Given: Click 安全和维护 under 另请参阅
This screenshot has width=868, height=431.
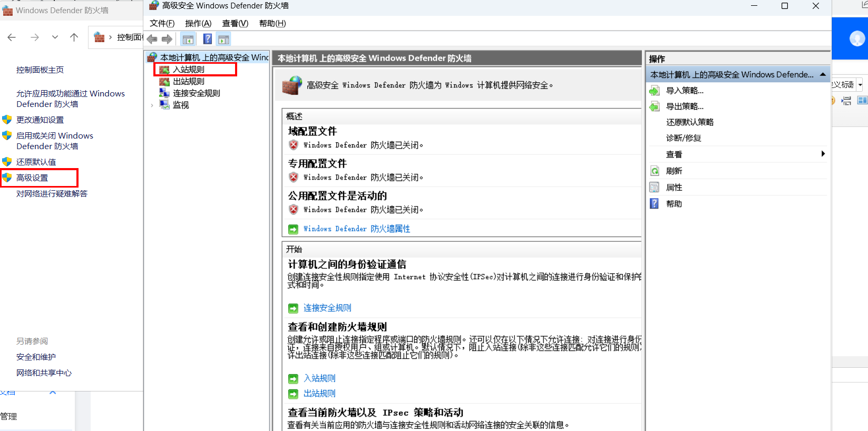Looking at the screenshot, I should (36, 357).
